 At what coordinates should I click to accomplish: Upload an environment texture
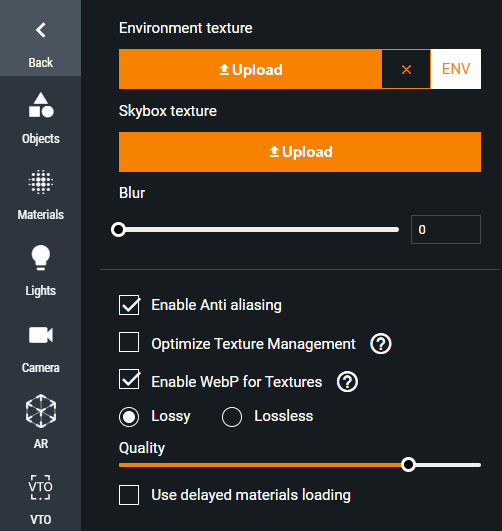[x=250, y=69]
